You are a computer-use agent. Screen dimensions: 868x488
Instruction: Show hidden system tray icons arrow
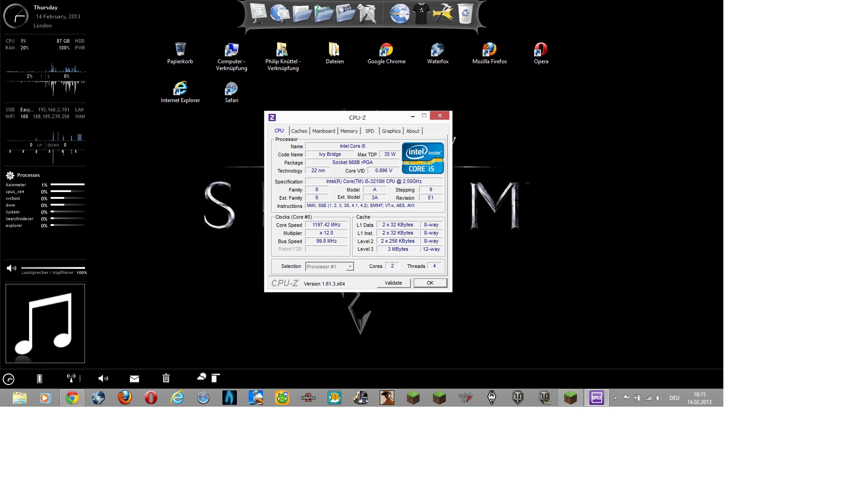point(615,398)
